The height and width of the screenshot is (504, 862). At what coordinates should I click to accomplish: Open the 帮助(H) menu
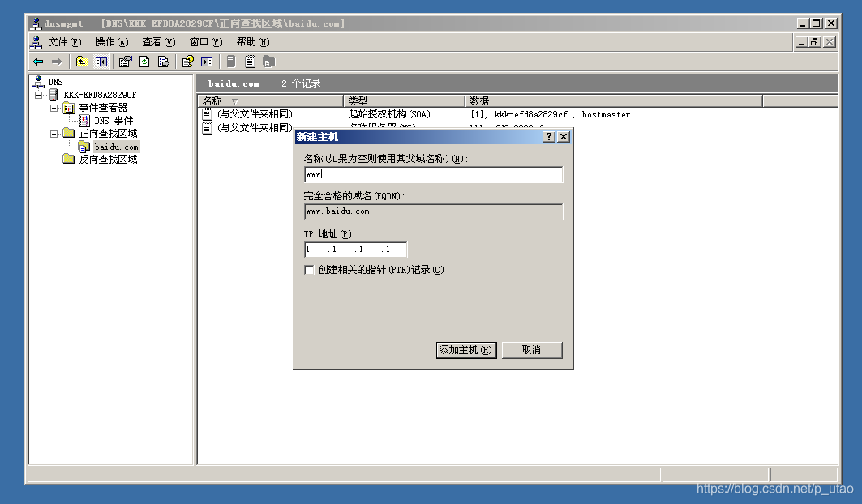[253, 42]
